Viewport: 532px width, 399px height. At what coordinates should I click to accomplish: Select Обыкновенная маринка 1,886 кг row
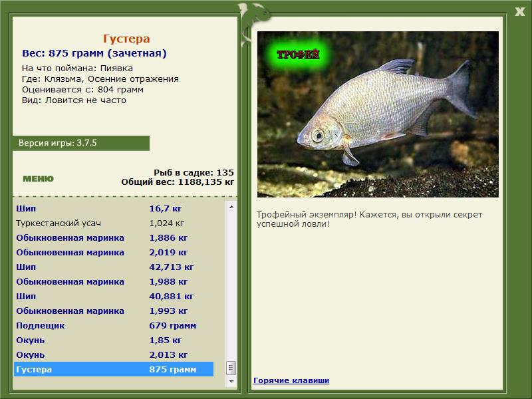pyautogui.click(x=114, y=237)
